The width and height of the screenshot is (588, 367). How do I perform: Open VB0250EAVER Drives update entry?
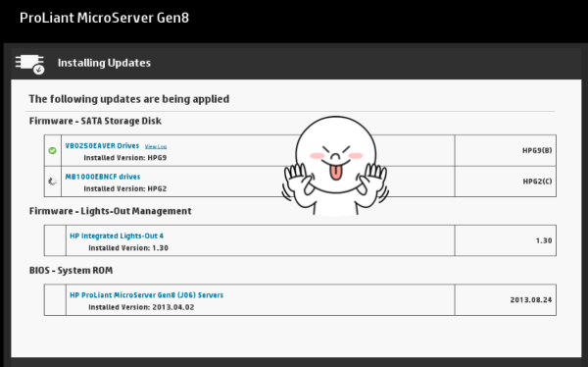[102, 146]
